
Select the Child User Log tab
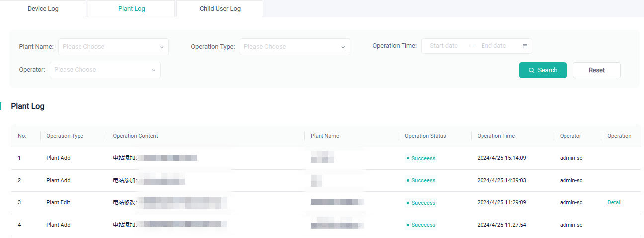coord(220,9)
